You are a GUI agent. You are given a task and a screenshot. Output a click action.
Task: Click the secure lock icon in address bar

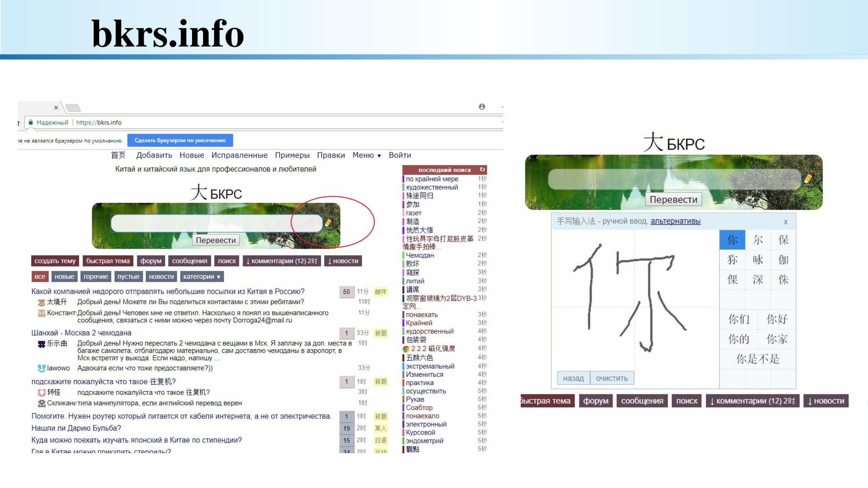(31, 122)
